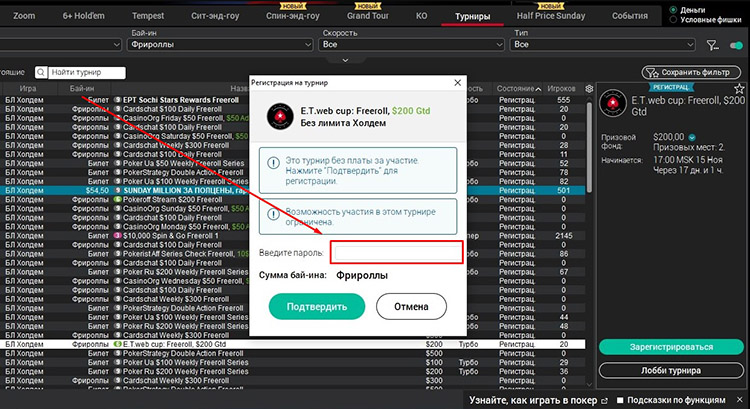Open the Tempest tab
Viewport: 750px width, 409px height.
coord(148,16)
